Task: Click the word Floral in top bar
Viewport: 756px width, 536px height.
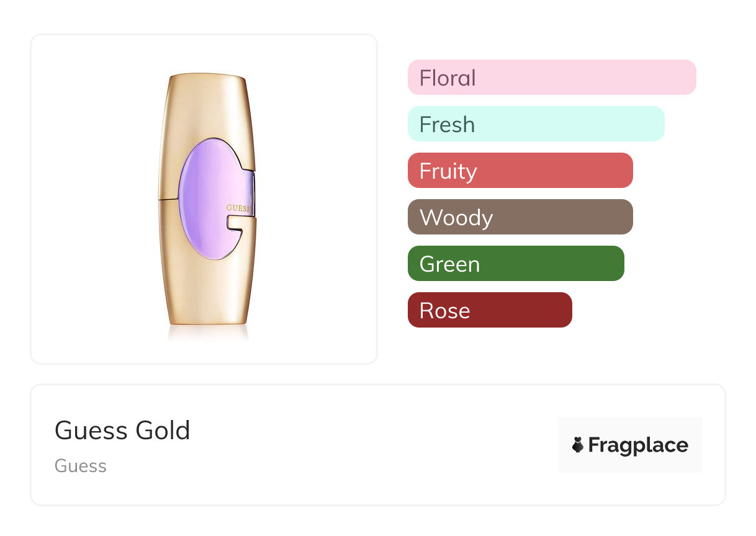Action: point(448,78)
